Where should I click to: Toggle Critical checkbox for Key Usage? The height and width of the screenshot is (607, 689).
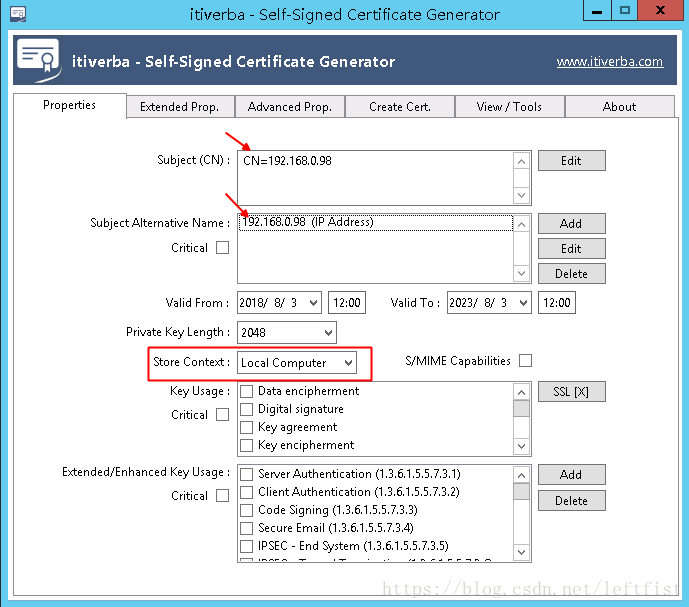tap(222, 415)
